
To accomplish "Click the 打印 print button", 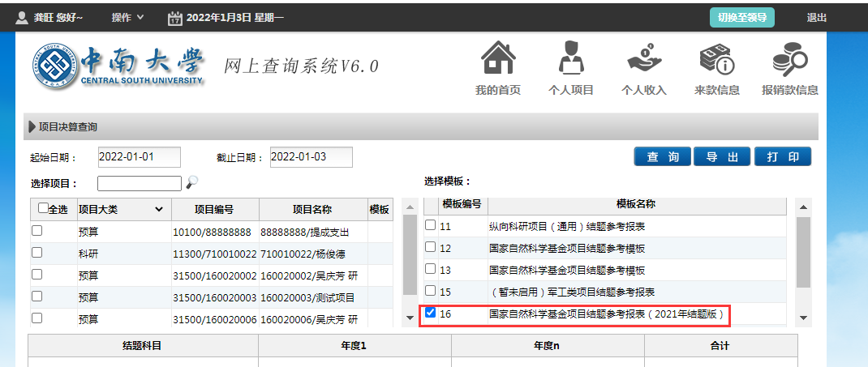I will 783,157.
